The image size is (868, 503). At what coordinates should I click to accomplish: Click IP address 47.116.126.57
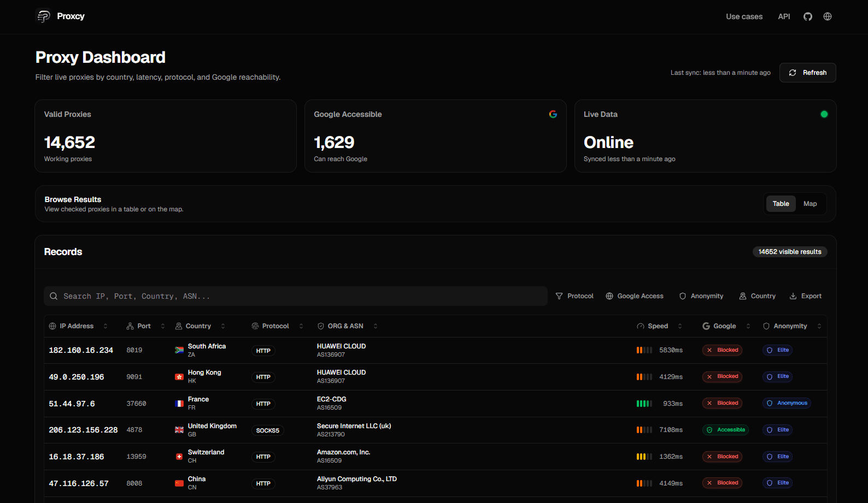click(x=79, y=483)
